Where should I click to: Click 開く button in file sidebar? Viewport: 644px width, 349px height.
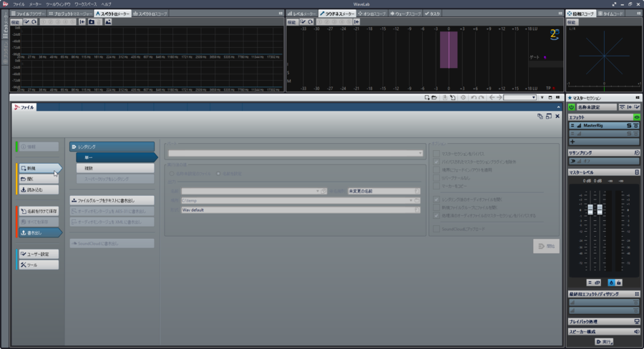click(39, 179)
